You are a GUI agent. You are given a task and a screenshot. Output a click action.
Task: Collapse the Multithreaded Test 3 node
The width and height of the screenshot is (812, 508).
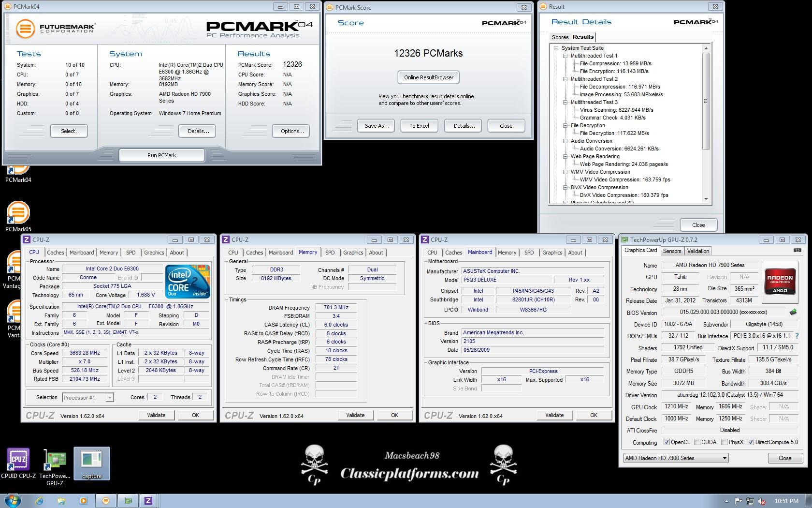tap(565, 102)
